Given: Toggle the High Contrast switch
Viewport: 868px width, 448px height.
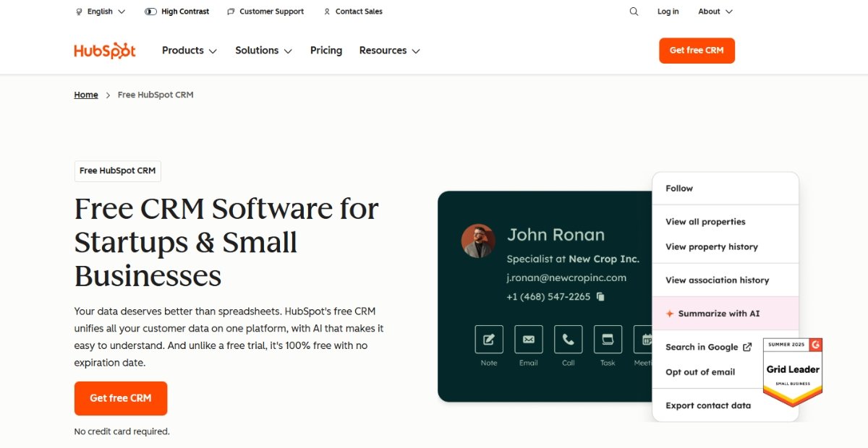Looking at the screenshot, I should coord(150,12).
